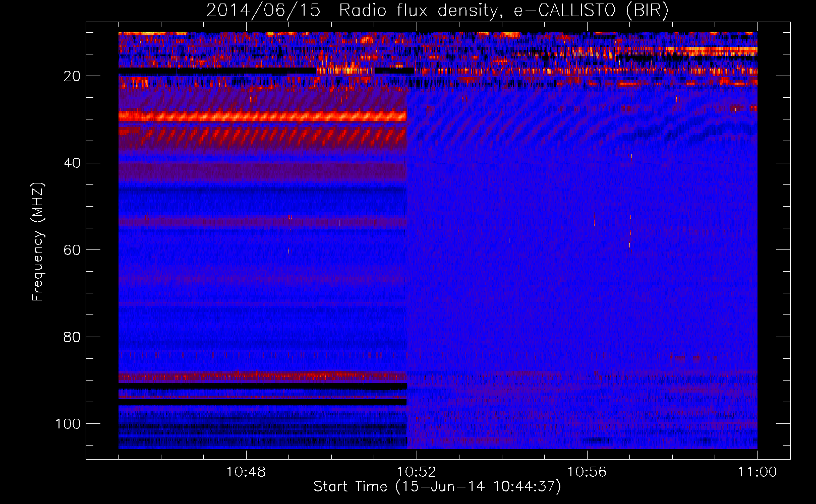The image size is (816, 504).
Task: Click the plot title '2014/06/15 Radio flux density, e-CALLISTO (BIR)'
Action: (437, 11)
